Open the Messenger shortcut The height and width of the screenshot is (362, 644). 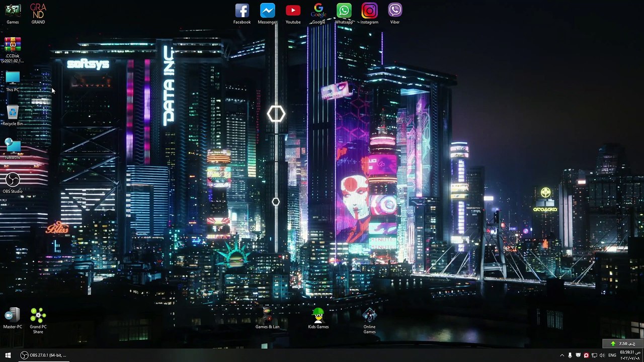(267, 14)
